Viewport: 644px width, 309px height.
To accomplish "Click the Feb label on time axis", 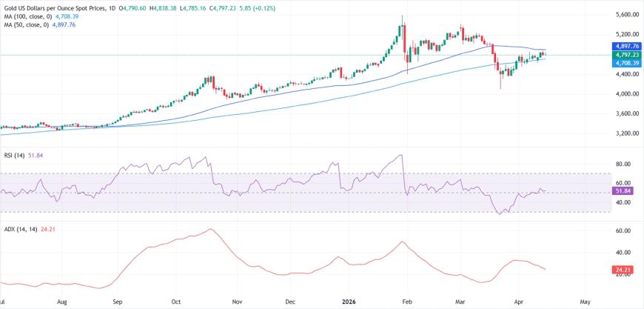I will click(407, 302).
